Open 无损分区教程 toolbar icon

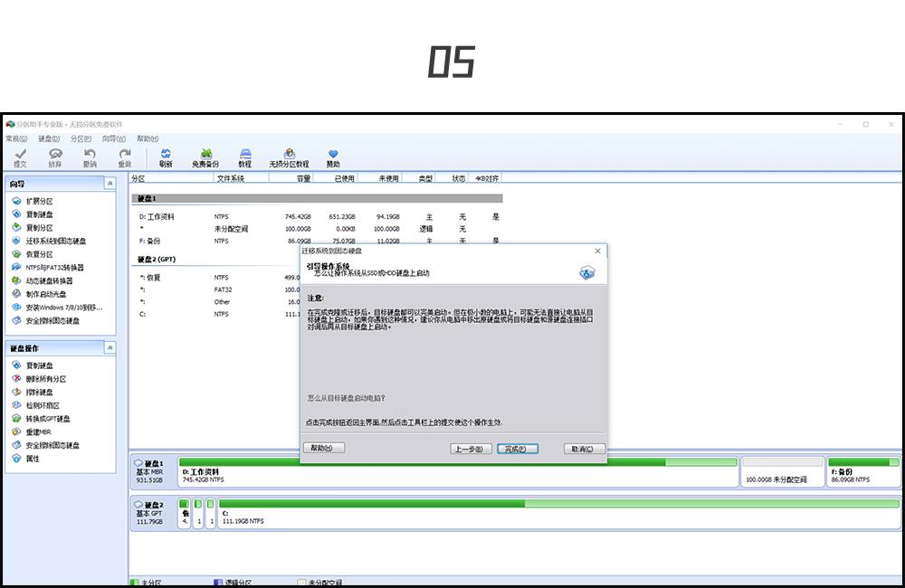point(289,156)
